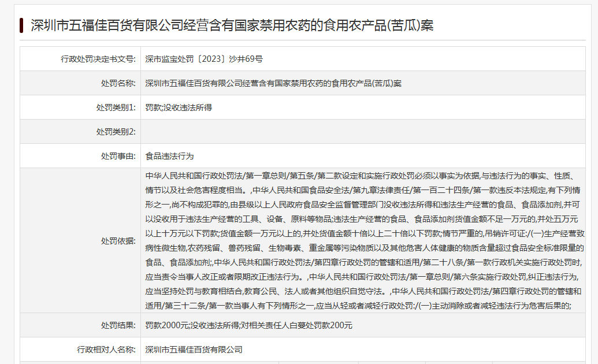The width and height of the screenshot is (598, 364).
Task: Click the 行政相对人名称 label
Action: click(106, 350)
